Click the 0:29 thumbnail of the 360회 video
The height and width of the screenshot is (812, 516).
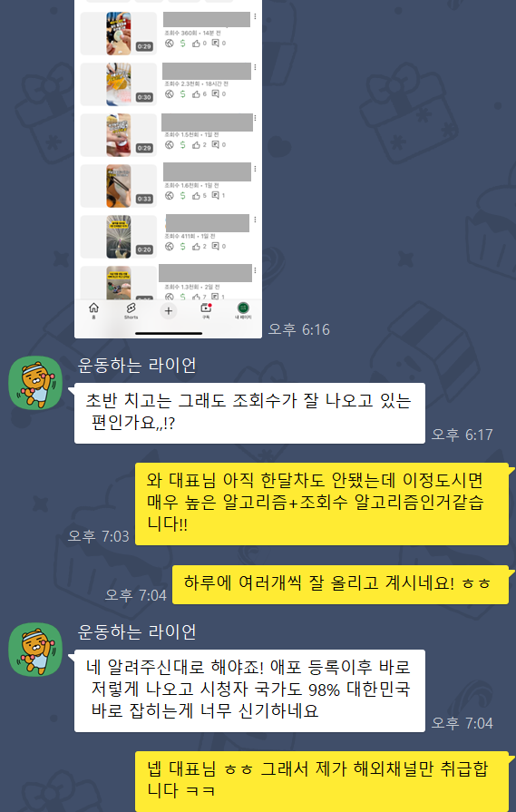(x=119, y=34)
